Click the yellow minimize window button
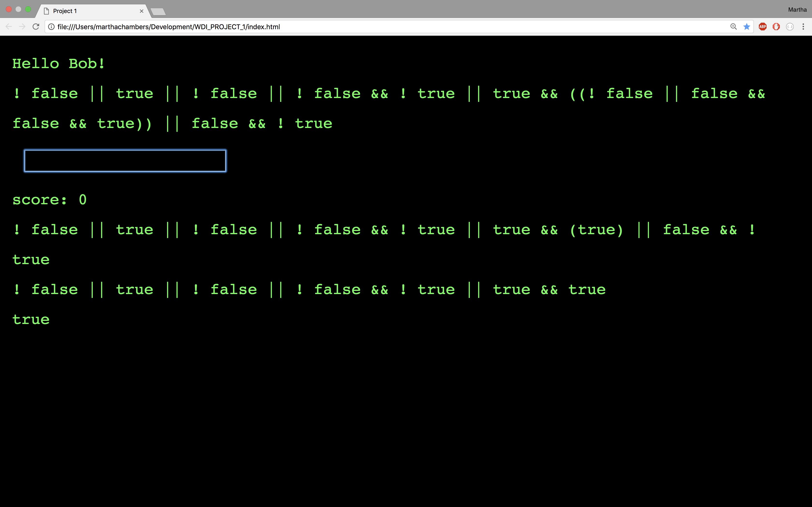812x507 pixels. pos(18,9)
